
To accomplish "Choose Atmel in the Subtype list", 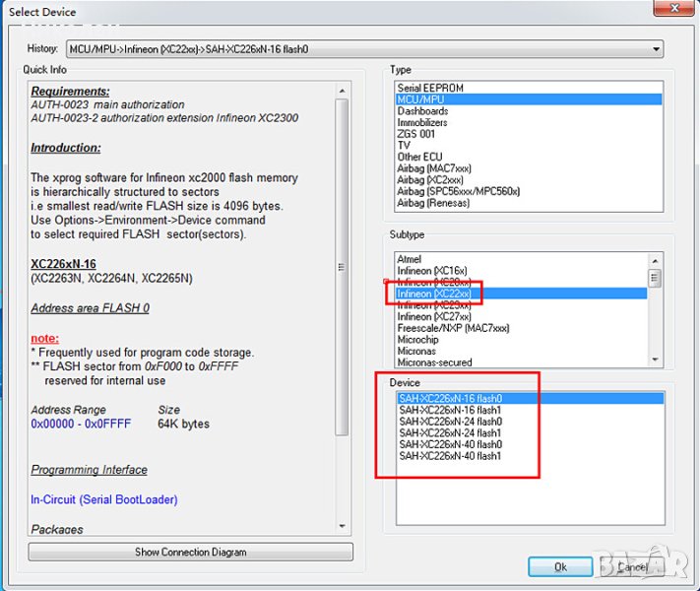I will 410,259.
